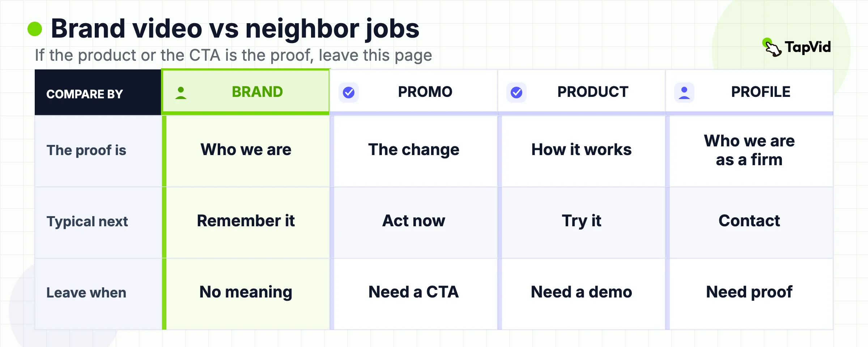
Task: Toggle the checkmark icon next to PROMO
Action: (349, 93)
